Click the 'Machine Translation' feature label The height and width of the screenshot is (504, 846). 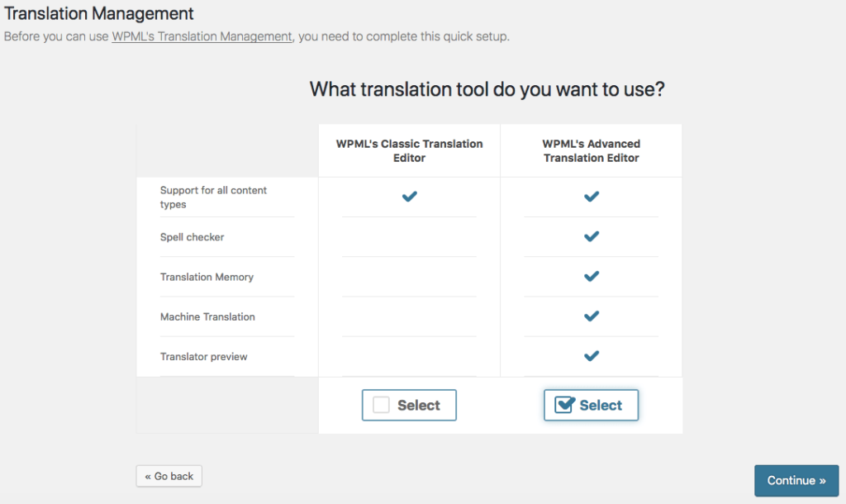click(x=207, y=316)
